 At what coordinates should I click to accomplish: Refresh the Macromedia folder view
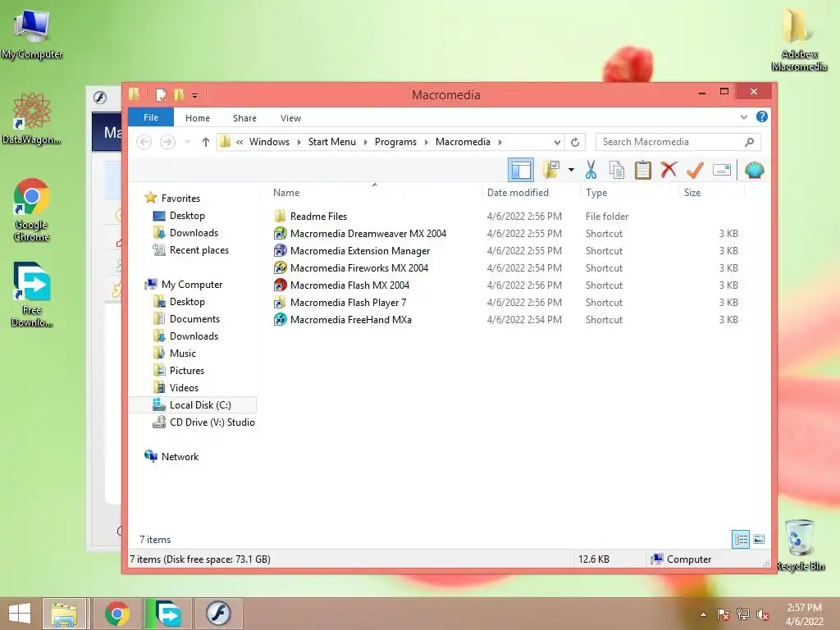(575, 142)
